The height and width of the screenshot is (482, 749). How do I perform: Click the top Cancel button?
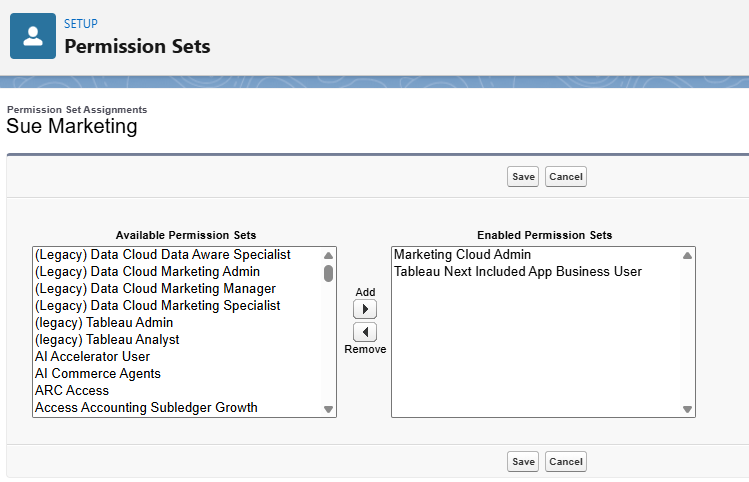point(566,177)
